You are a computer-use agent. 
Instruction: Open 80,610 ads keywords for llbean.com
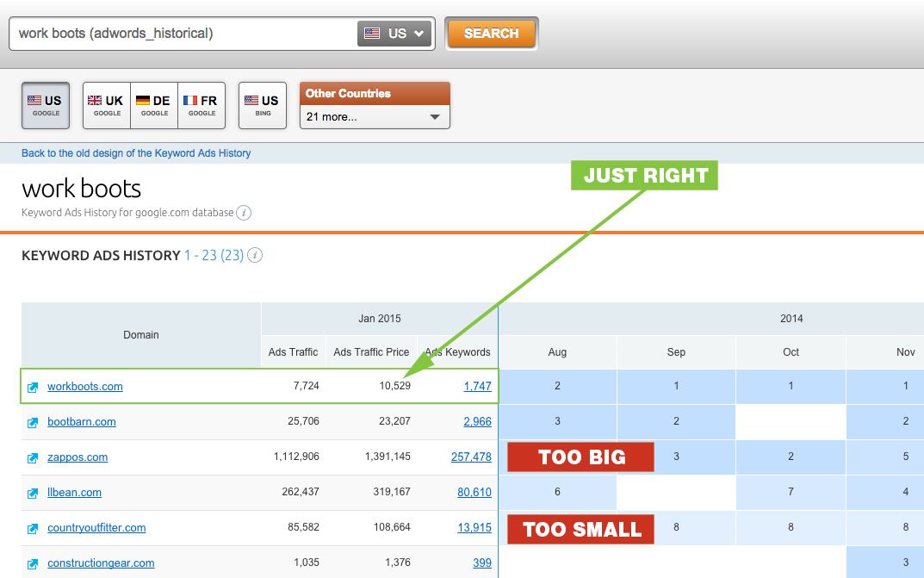[474, 493]
